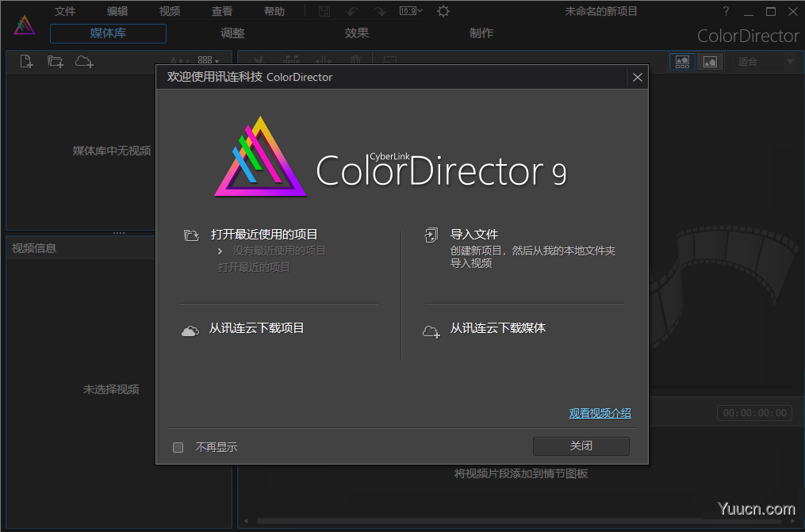
Task: Click the storyboard scrollbar left arrow
Action: [x=247, y=521]
